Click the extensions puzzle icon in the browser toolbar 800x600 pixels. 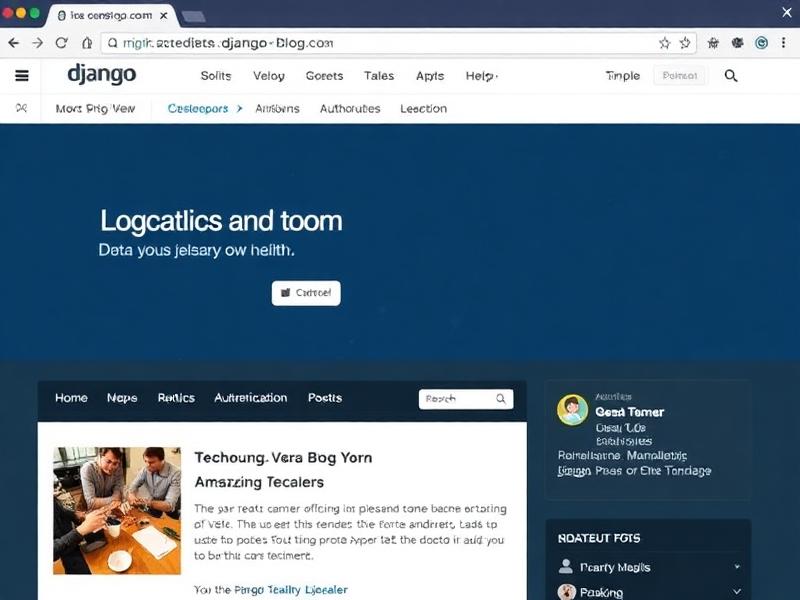[712, 43]
